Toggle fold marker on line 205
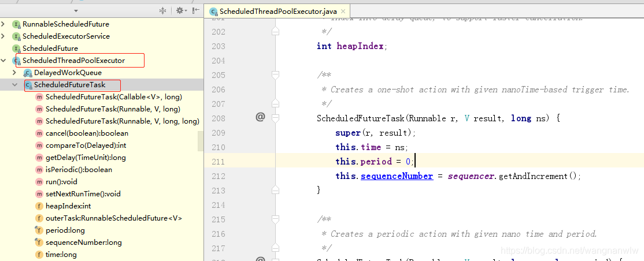644x261 pixels. pyautogui.click(x=276, y=74)
